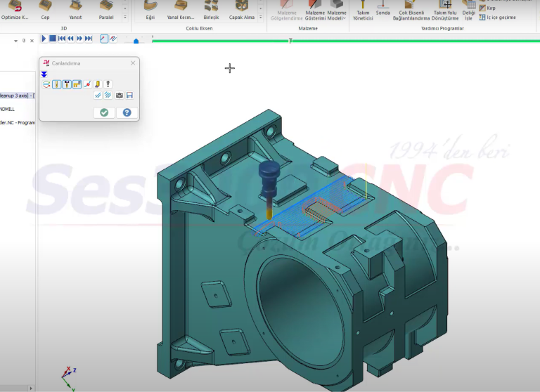
Task: Select the Yanal Kesm... toolpath
Action: 181,11
